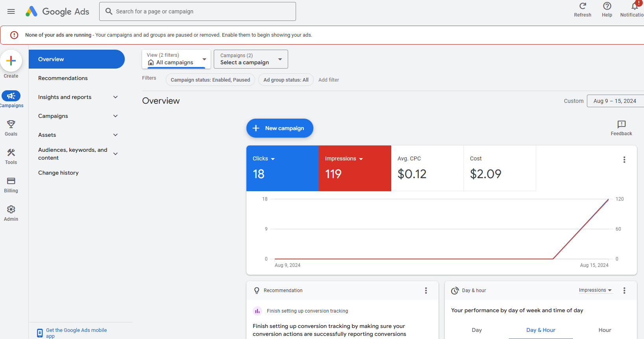This screenshot has height=339, width=644.
Task: Refresh the page data
Action: [x=583, y=9]
